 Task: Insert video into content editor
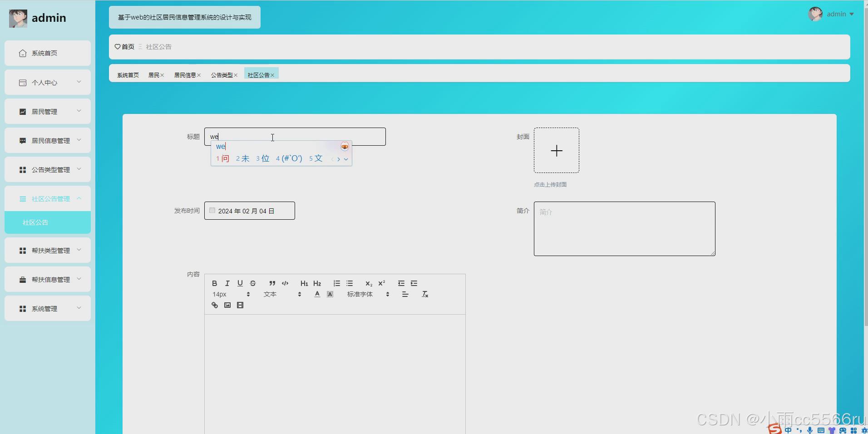point(240,305)
